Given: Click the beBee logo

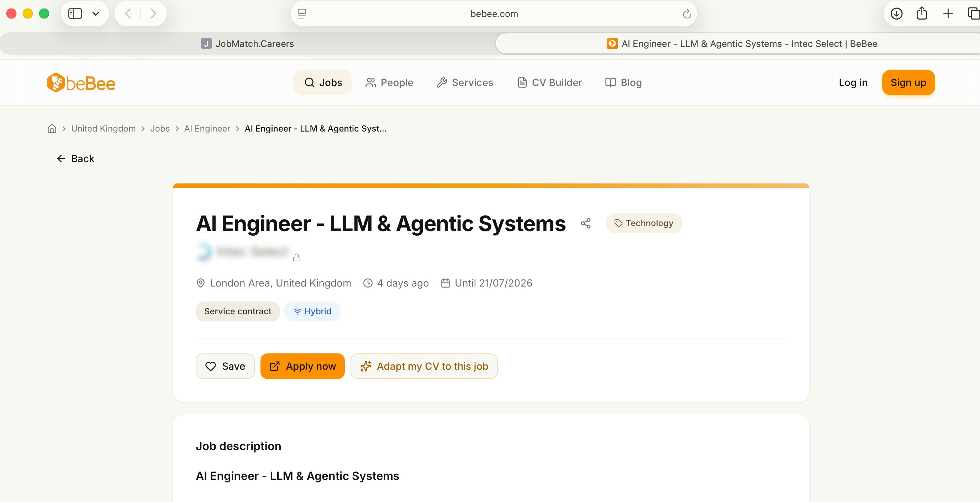Looking at the screenshot, I should 81,83.
